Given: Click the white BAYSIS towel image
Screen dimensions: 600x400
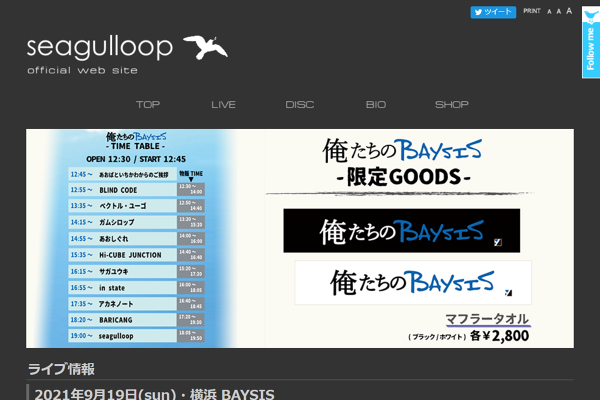Looking at the screenshot, I should click(x=413, y=282).
